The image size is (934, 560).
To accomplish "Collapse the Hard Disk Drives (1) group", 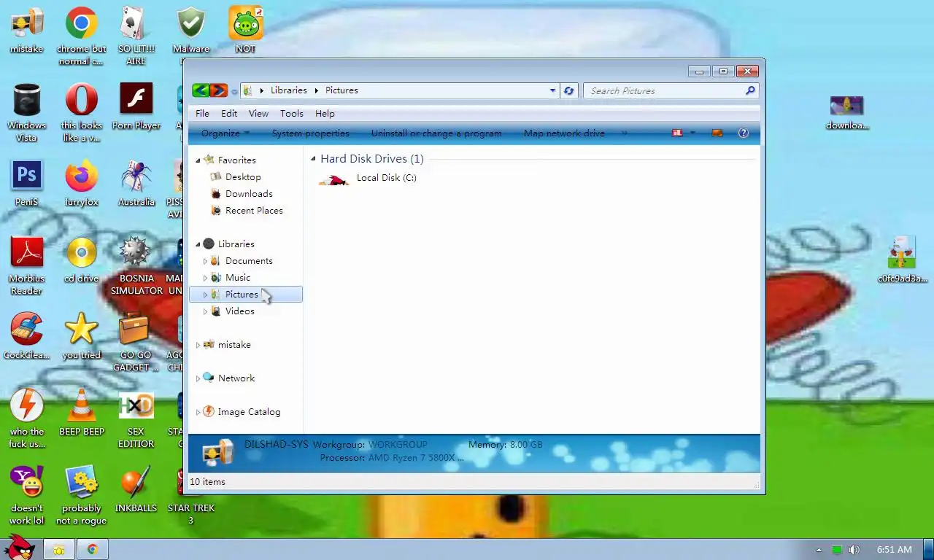I will [x=313, y=159].
